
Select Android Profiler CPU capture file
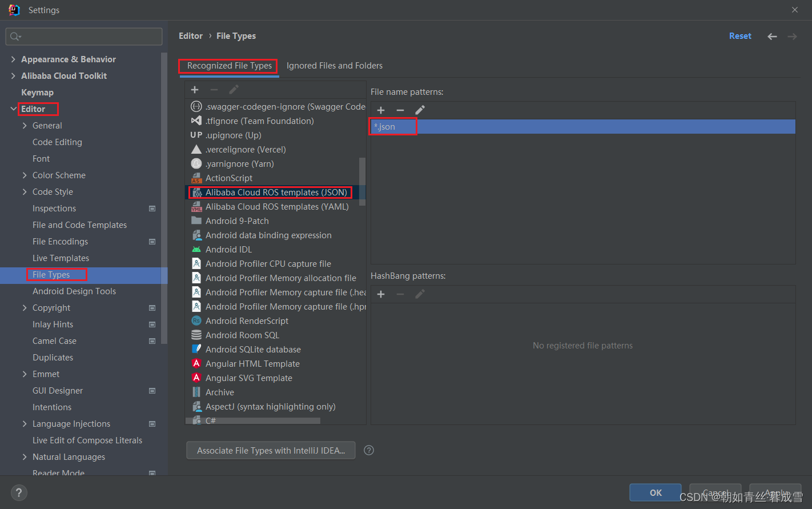pyautogui.click(x=268, y=264)
